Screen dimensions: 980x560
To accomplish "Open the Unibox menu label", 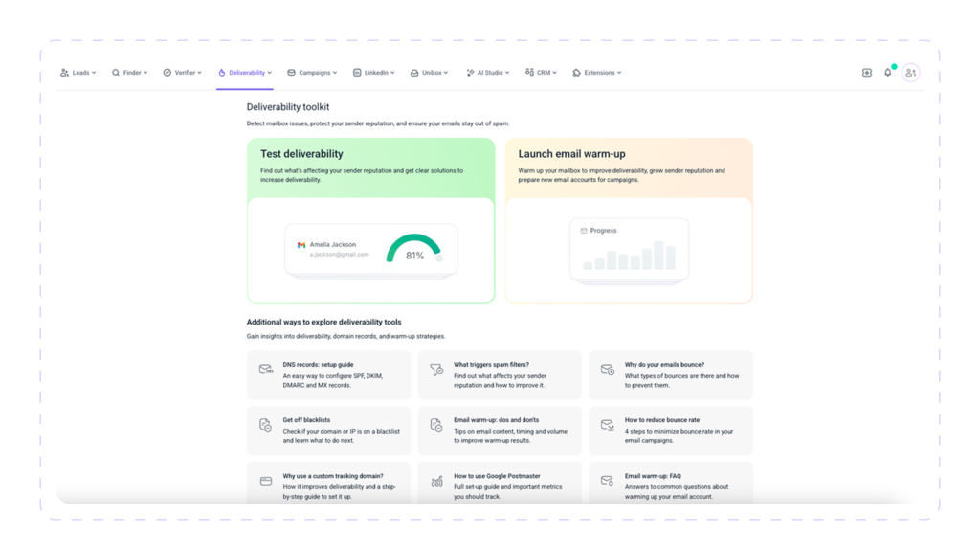I will click(432, 73).
